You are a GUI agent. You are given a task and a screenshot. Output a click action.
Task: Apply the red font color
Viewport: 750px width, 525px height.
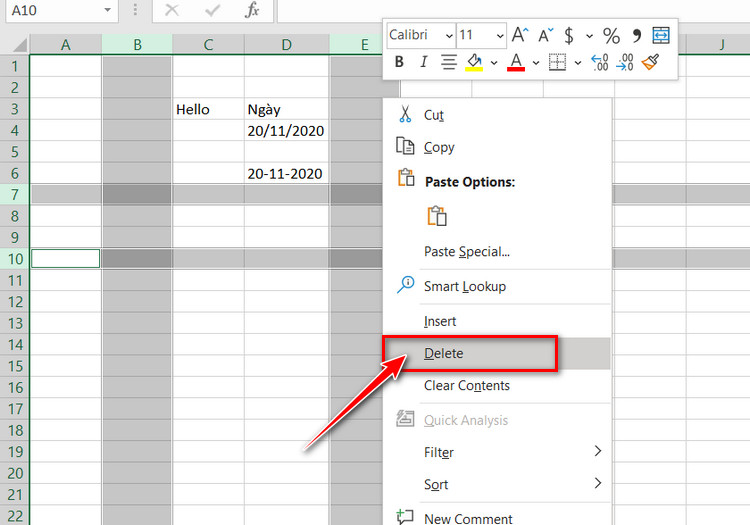point(516,62)
